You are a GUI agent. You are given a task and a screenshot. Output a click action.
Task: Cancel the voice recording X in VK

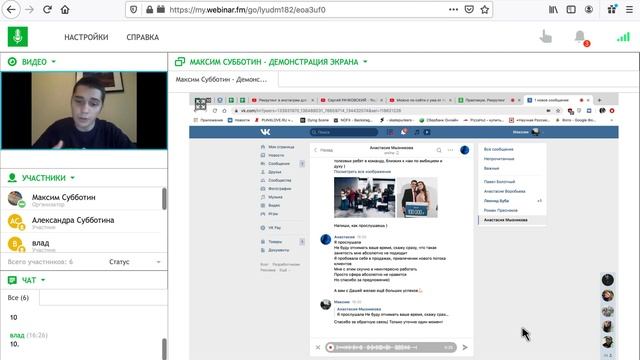[318, 347]
